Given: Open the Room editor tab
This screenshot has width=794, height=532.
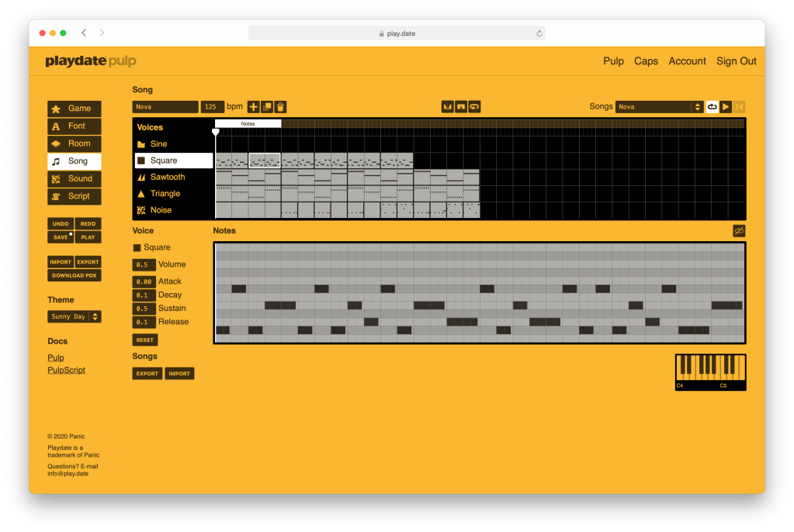Looking at the screenshot, I should [x=75, y=143].
